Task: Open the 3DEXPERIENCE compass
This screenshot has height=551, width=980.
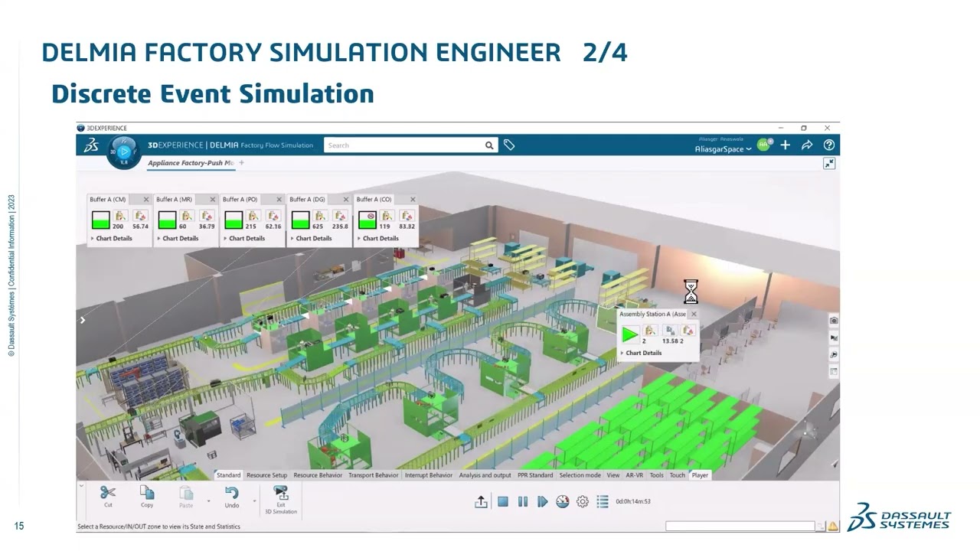Action: click(x=122, y=151)
